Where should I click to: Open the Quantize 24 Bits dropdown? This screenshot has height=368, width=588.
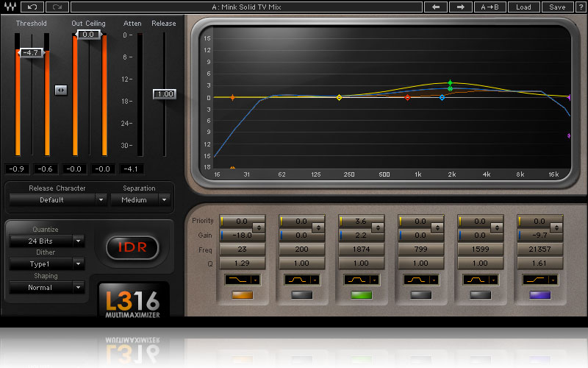click(46, 241)
